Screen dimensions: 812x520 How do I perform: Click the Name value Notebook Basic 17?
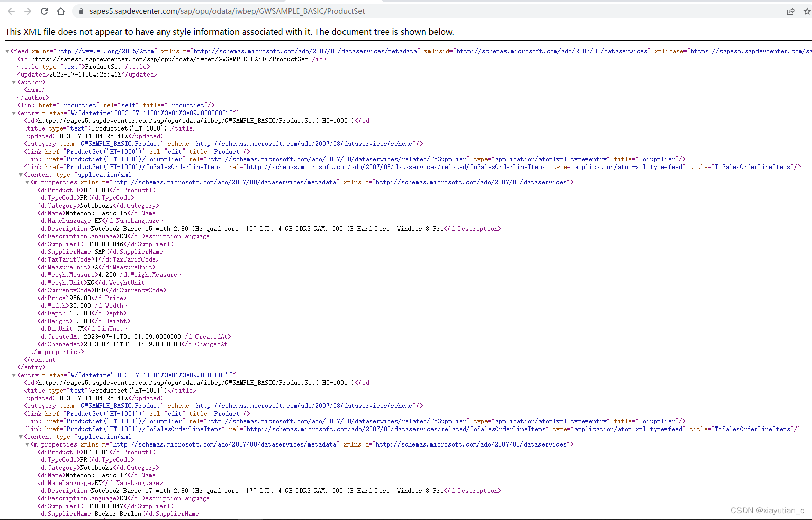[x=96, y=475]
